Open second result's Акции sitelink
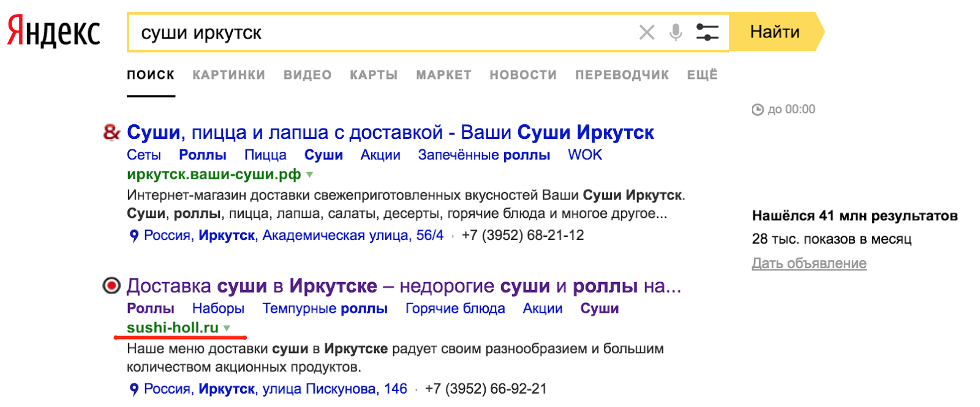 coord(543,308)
